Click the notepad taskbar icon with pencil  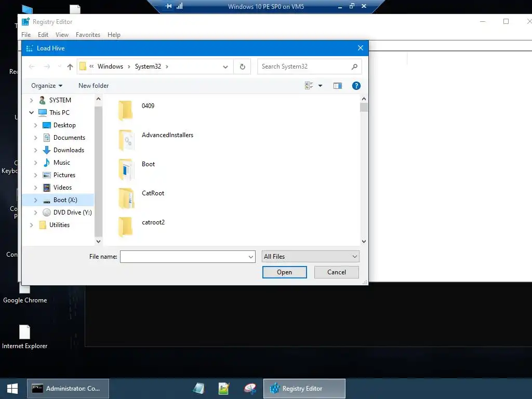tap(224, 389)
